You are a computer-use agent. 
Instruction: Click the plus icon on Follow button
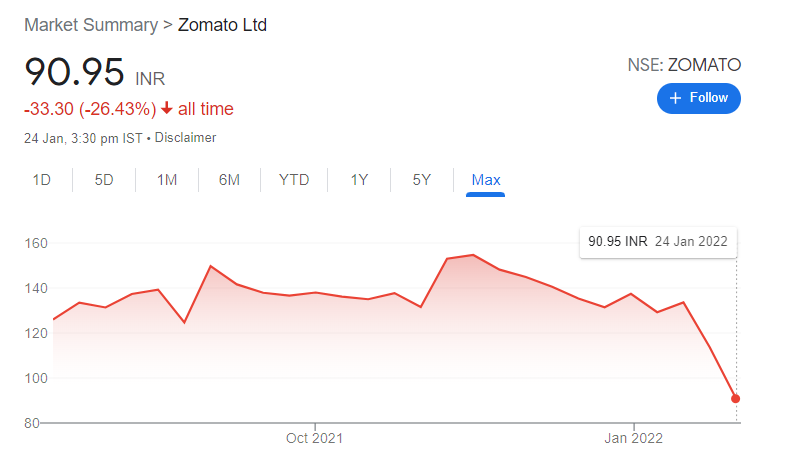(x=675, y=98)
